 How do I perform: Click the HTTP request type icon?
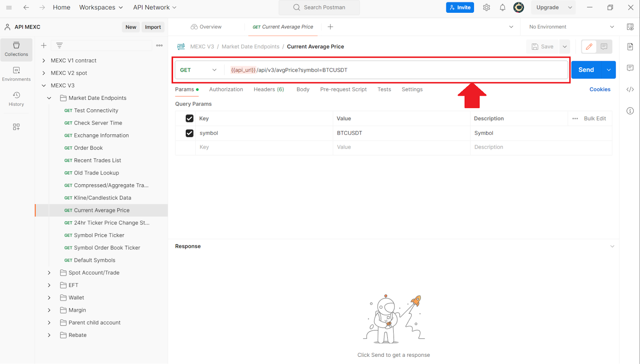coord(181,47)
